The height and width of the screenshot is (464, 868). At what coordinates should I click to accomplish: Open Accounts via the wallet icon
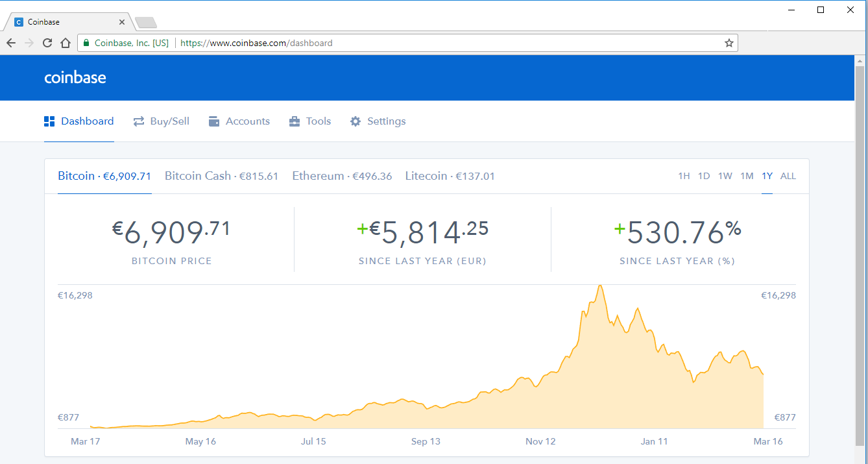point(214,121)
